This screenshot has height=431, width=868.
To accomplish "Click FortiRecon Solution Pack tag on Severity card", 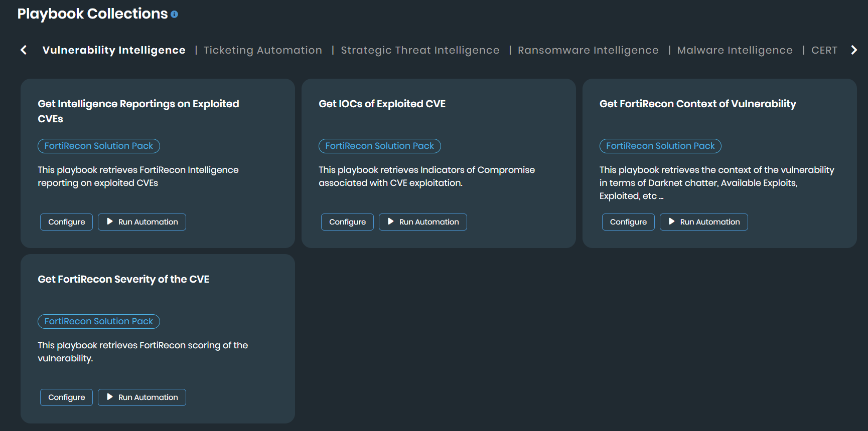I will (99, 321).
